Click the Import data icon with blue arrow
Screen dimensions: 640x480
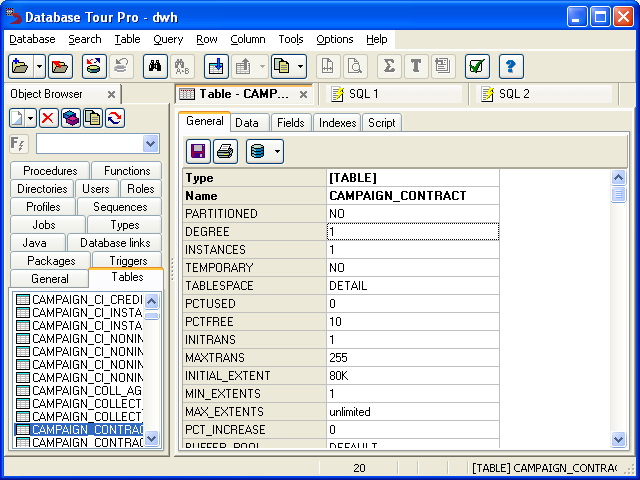pyautogui.click(x=216, y=66)
